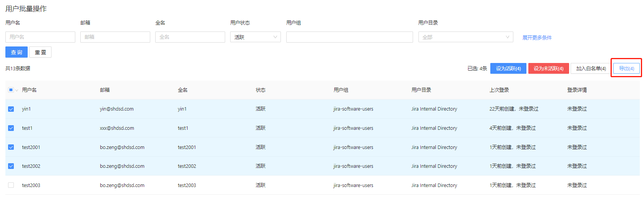Uncheck the checkbox for user test1

click(11, 128)
